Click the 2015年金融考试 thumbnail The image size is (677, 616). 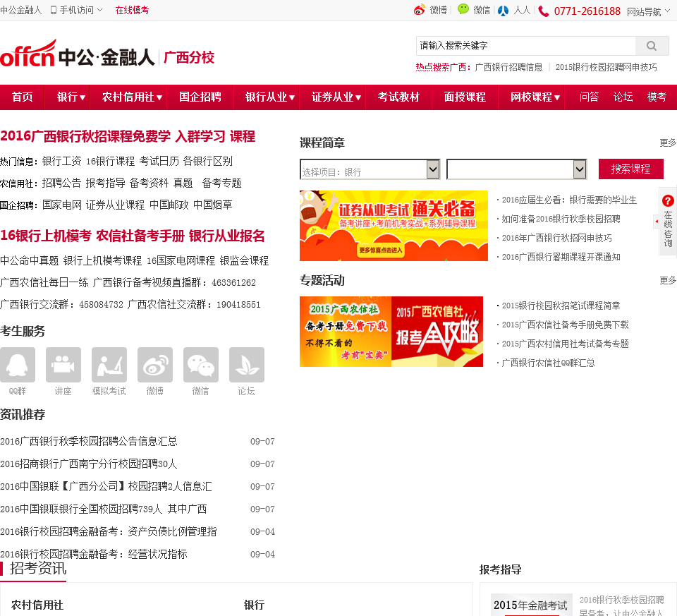click(x=530, y=605)
